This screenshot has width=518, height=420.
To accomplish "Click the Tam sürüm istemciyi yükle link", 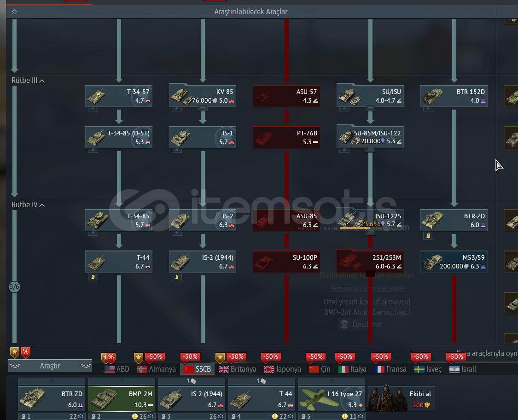I will point(367,288).
